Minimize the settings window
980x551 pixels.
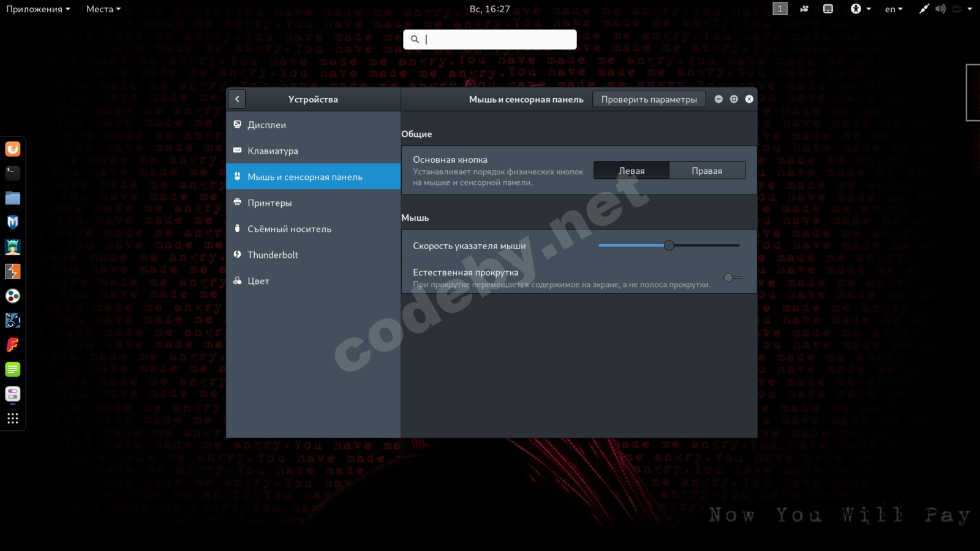point(718,99)
